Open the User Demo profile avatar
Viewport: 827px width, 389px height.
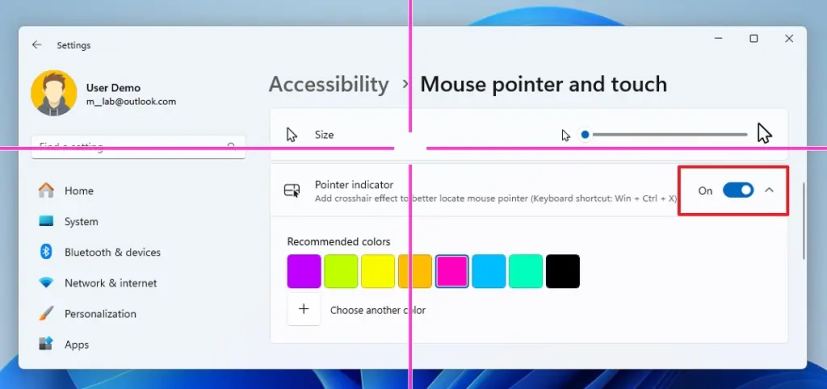[54, 93]
